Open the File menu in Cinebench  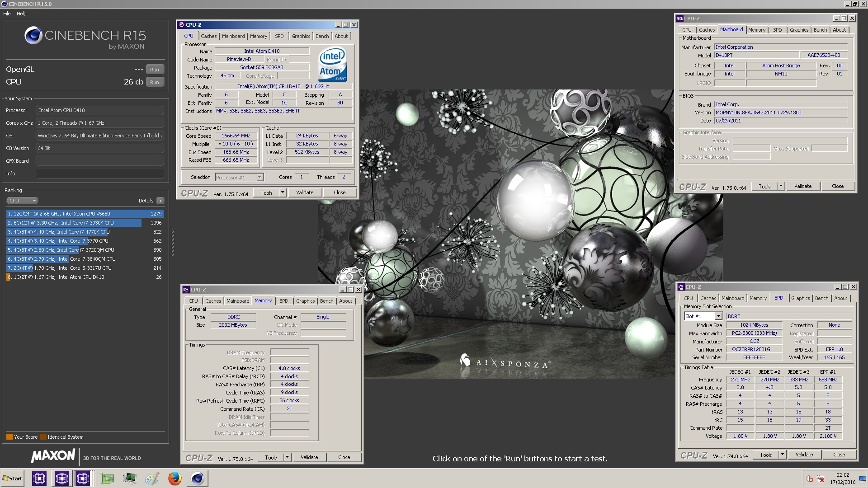click(7, 14)
